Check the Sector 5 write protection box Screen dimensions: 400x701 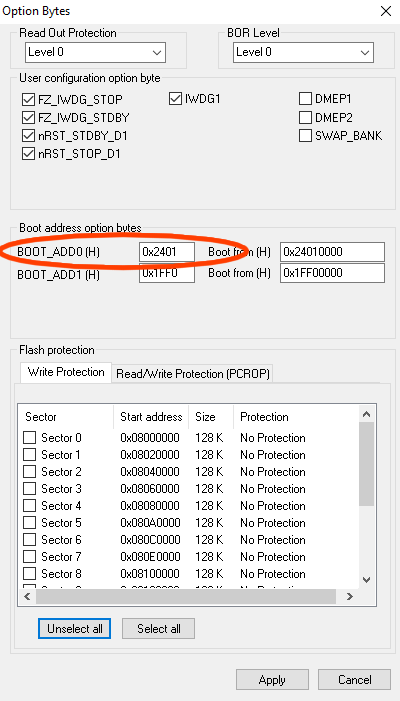point(29,523)
